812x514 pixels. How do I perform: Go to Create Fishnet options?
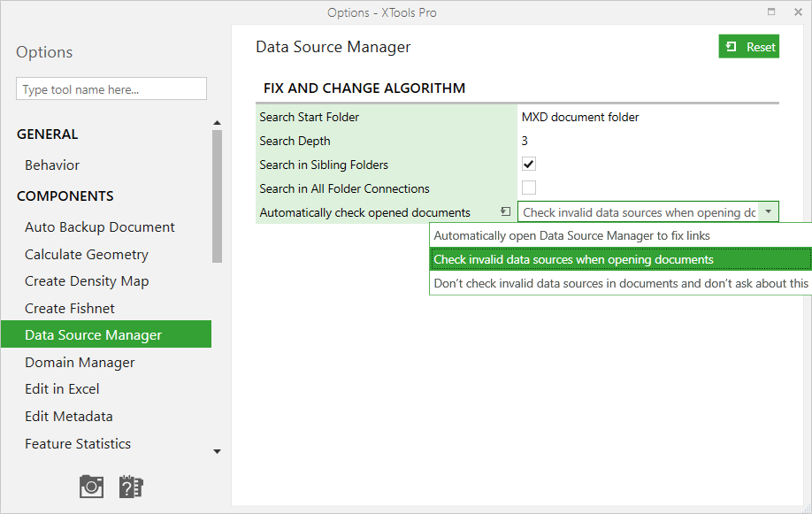click(x=70, y=308)
